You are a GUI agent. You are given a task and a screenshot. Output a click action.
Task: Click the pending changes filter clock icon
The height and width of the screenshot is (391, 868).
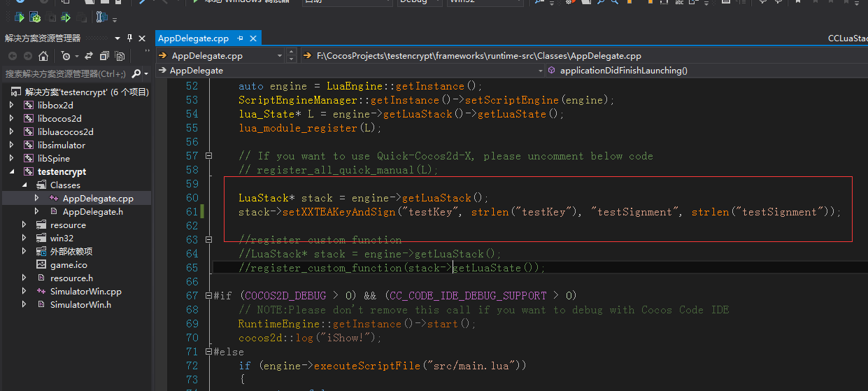pyautogui.click(x=65, y=56)
